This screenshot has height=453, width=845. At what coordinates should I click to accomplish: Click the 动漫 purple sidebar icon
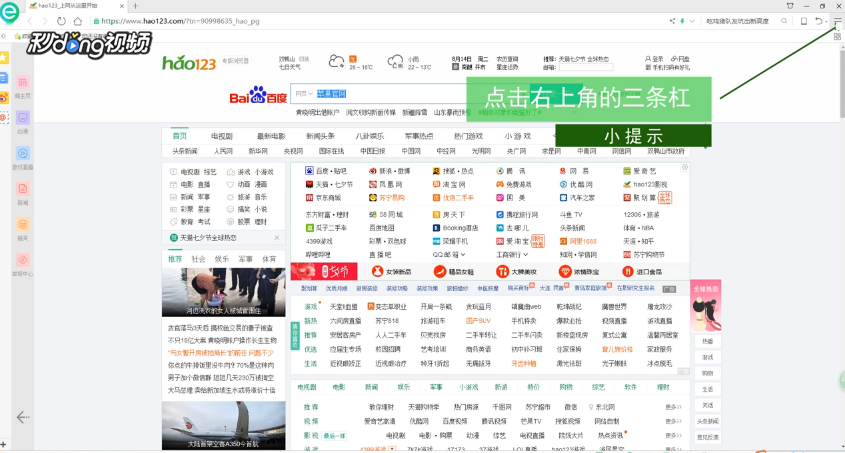[23, 117]
